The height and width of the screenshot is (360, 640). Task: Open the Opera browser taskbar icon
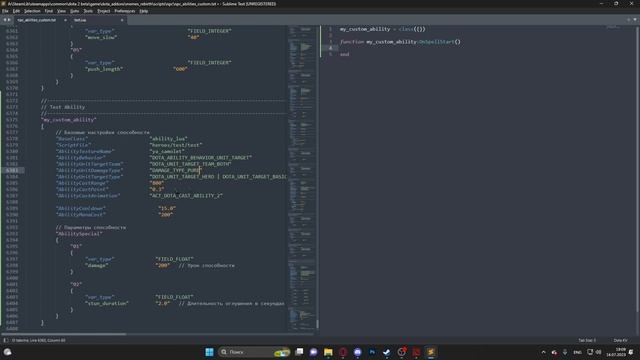(343, 352)
